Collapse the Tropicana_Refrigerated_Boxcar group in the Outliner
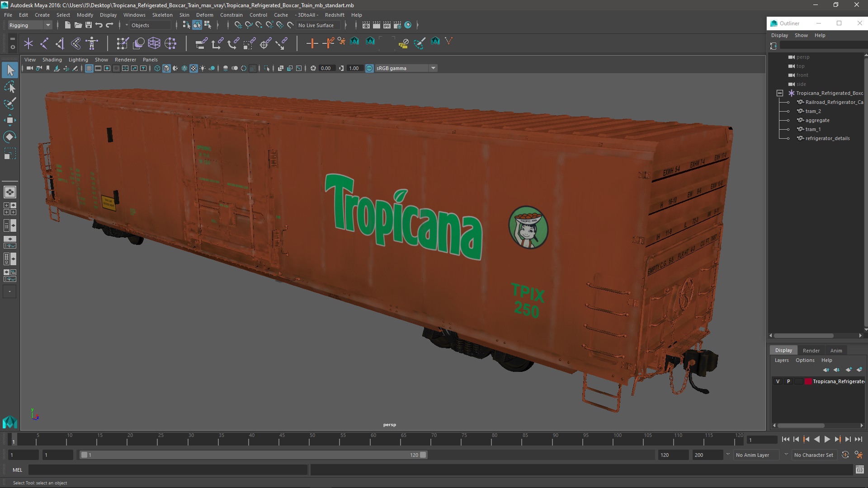Screen dimensions: 868x488 pos(780,93)
